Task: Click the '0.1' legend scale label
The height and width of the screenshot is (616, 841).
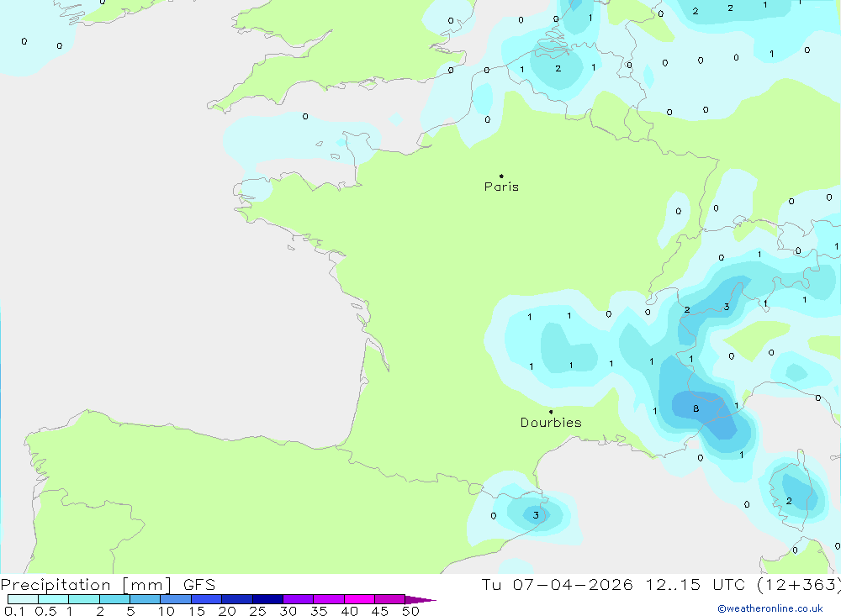Action: (x=14, y=611)
